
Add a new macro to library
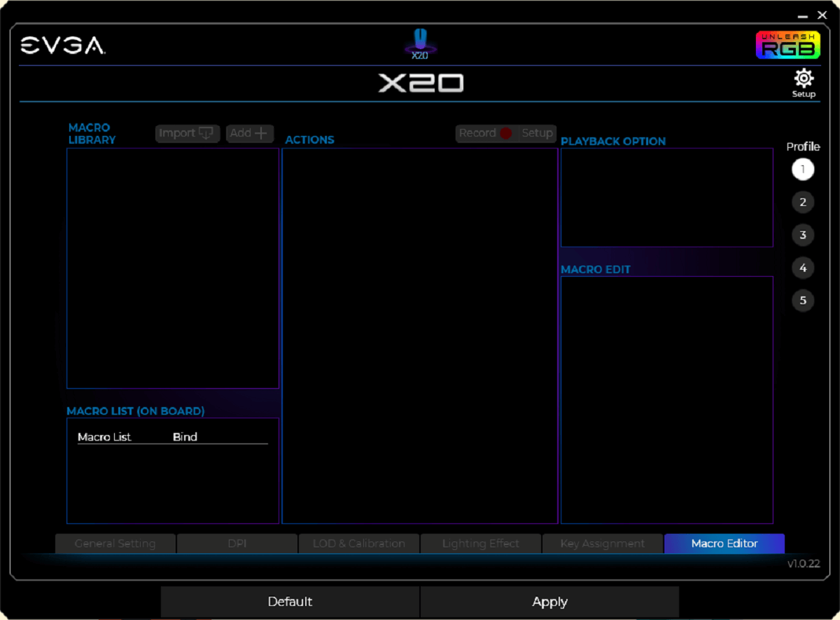(x=249, y=133)
